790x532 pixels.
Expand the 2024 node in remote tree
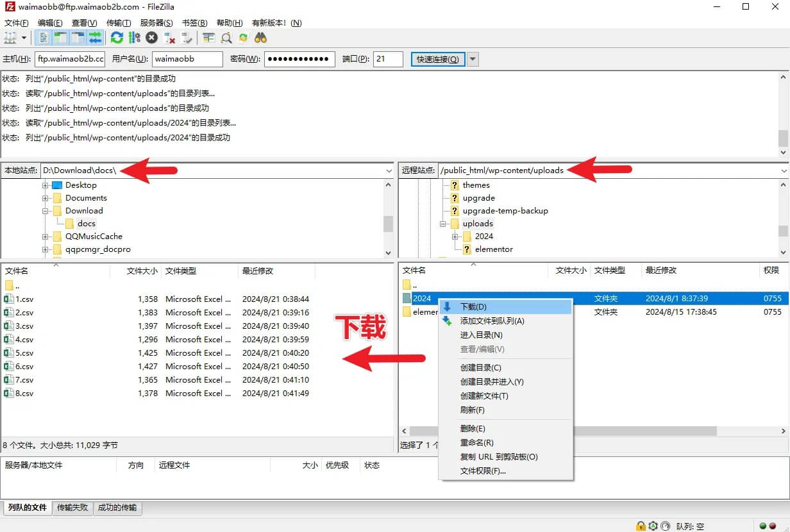tap(456, 237)
